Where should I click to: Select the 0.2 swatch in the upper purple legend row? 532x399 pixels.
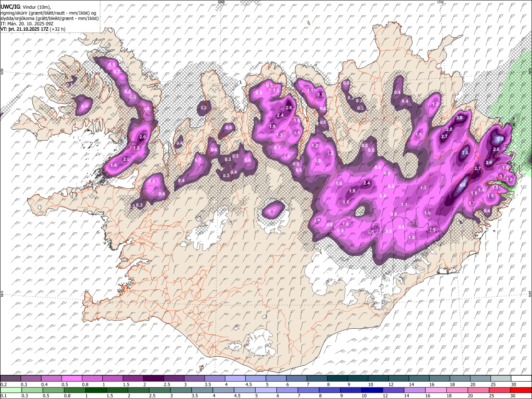(x=11, y=378)
